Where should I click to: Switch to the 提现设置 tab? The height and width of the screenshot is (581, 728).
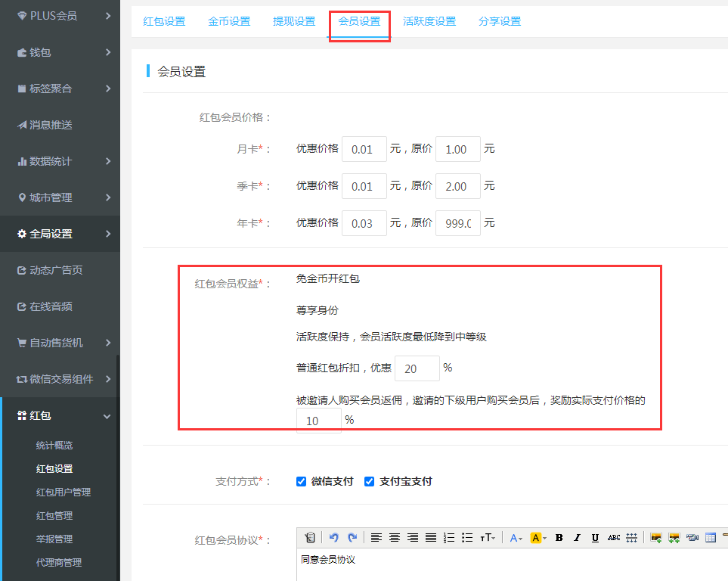click(x=294, y=21)
